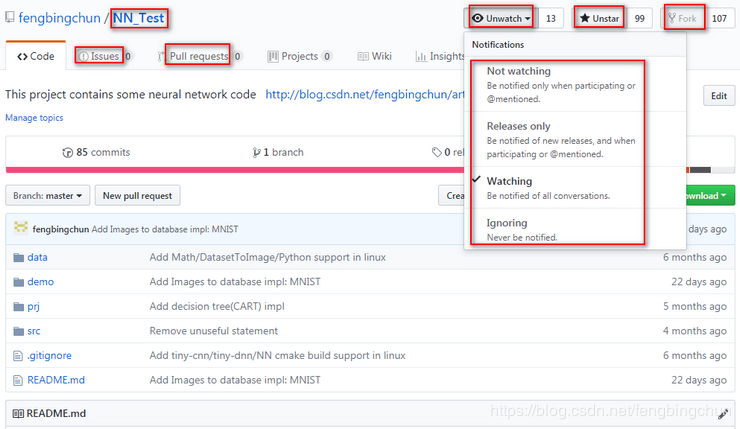Click the dark gray language bar segment
740x429 pixels.
[x=700, y=170]
